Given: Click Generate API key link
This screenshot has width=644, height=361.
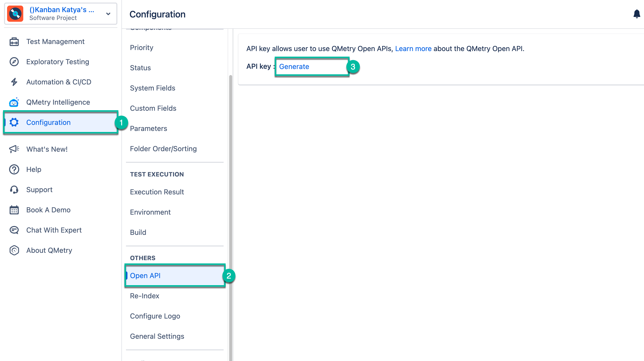Looking at the screenshot, I should pos(294,66).
